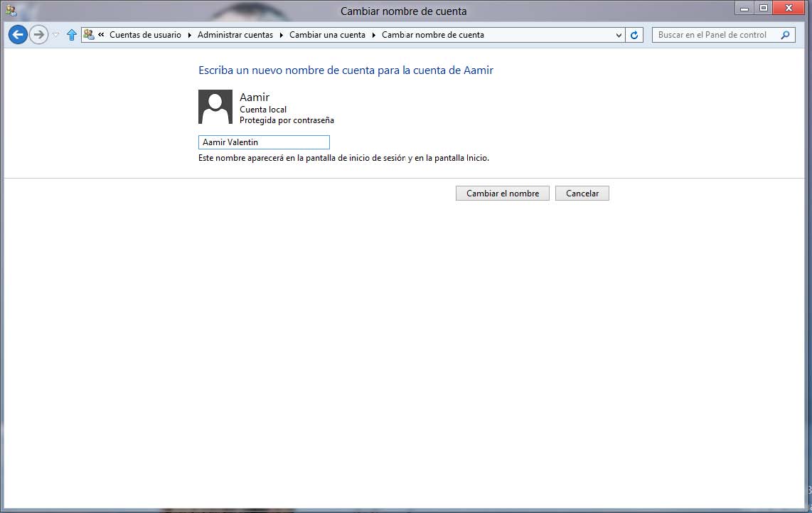812x513 pixels.
Task: Click the Buscar en el Panel de control box
Action: click(712, 35)
